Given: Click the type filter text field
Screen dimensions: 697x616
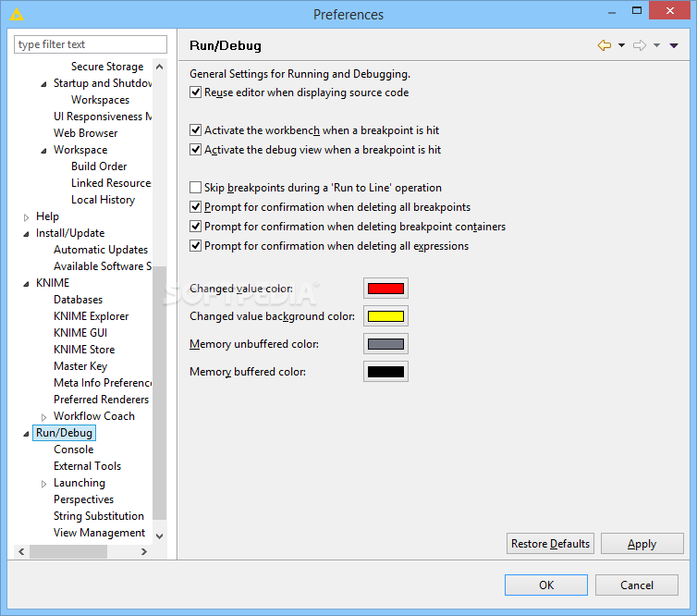Looking at the screenshot, I should coord(91,44).
